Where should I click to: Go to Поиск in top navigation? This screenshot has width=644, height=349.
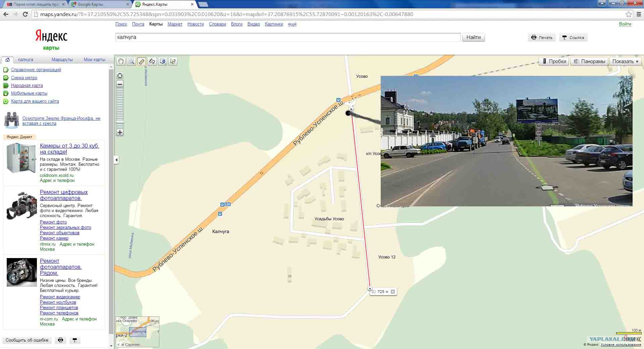pyautogui.click(x=121, y=24)
